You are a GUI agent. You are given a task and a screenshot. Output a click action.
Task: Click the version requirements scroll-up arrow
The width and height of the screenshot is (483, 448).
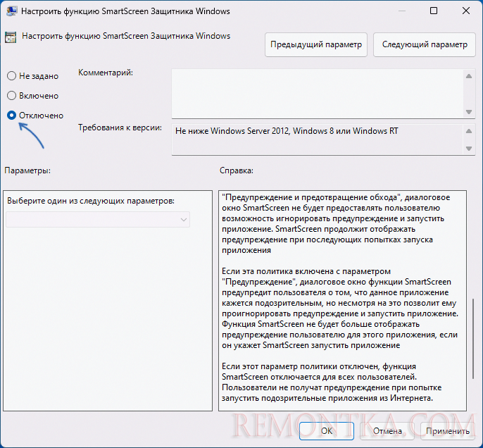pos(469,131)
